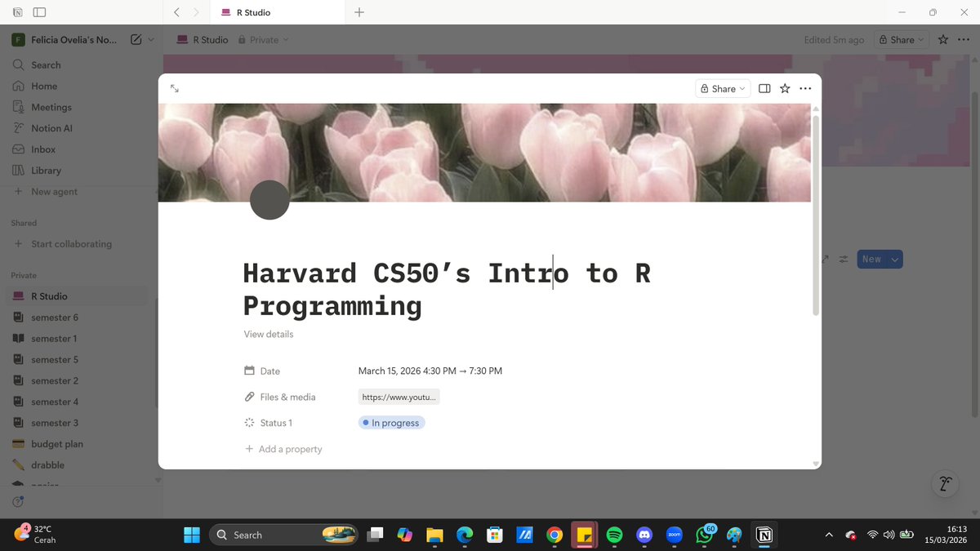Open database view settings sliders icon
This screenshot has height=551, width=980.
coord(844,260)
